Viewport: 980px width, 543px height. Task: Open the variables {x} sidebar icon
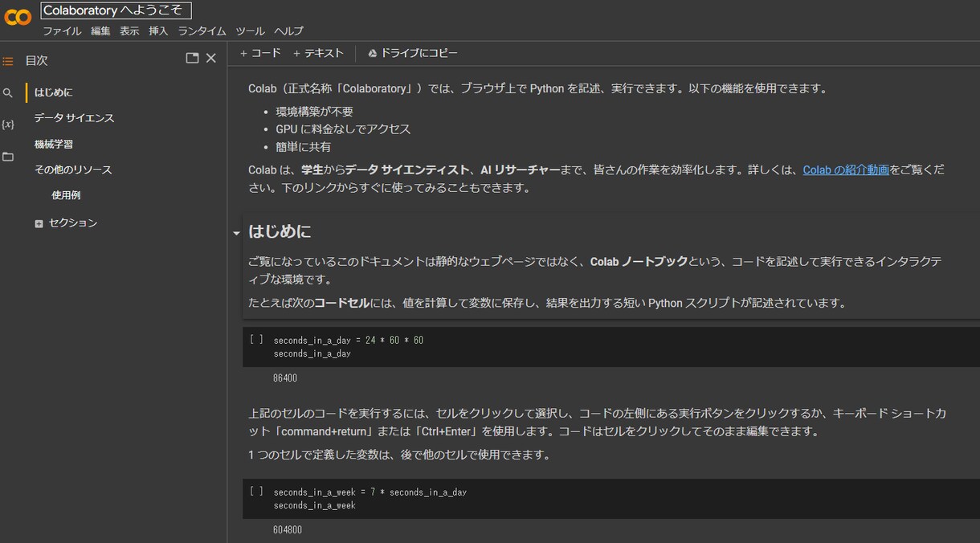[8, 125]
